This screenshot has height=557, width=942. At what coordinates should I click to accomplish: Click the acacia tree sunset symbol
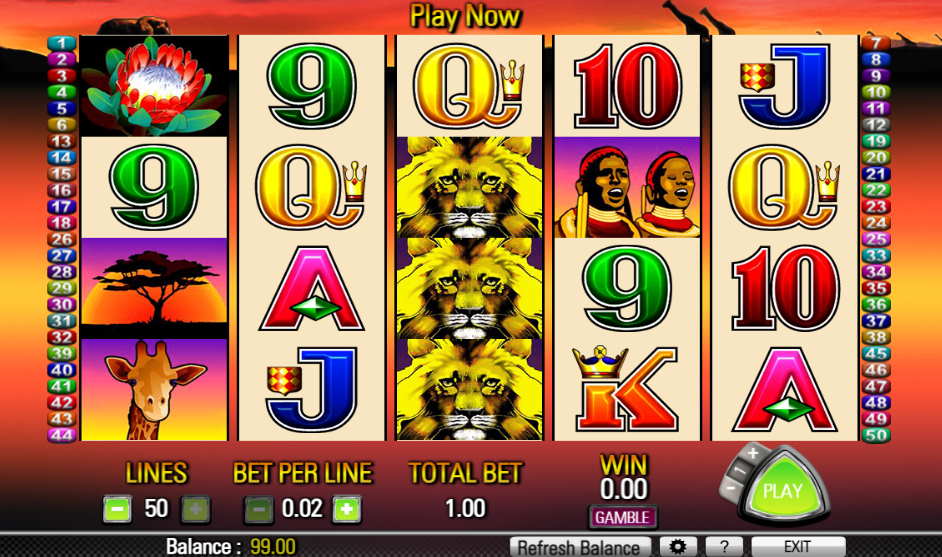coord(154,287)
